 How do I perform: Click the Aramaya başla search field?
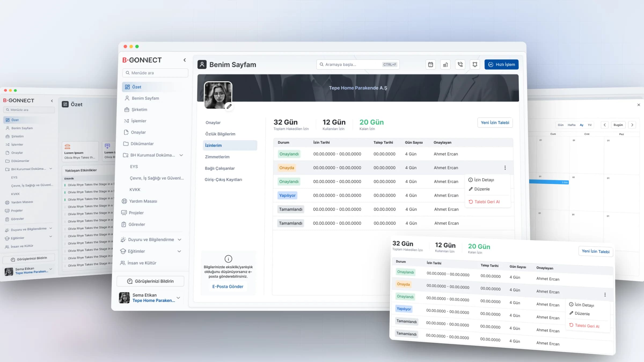coord(358,64)
